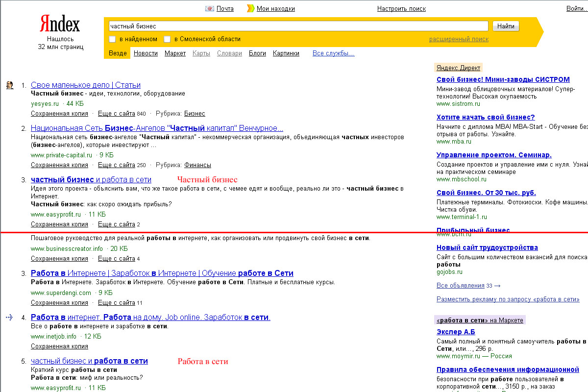Open Рубрика Бизнес link

tap(195, 113)
